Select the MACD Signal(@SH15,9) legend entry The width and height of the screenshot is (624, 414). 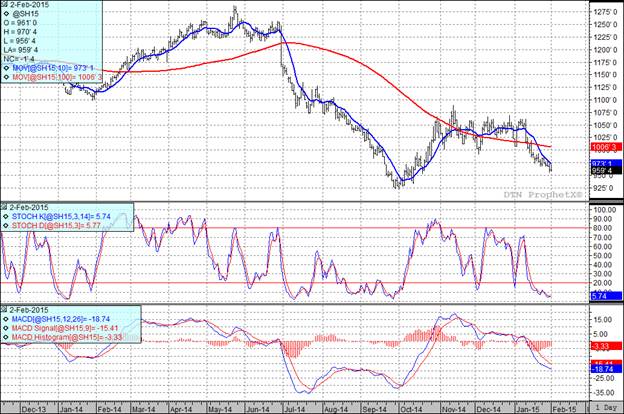coord(65,328)
